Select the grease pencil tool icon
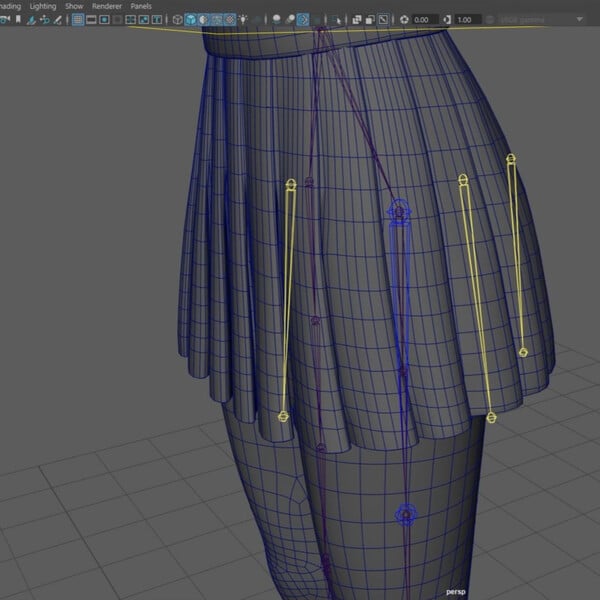600x600 pixels. [58, 20]
